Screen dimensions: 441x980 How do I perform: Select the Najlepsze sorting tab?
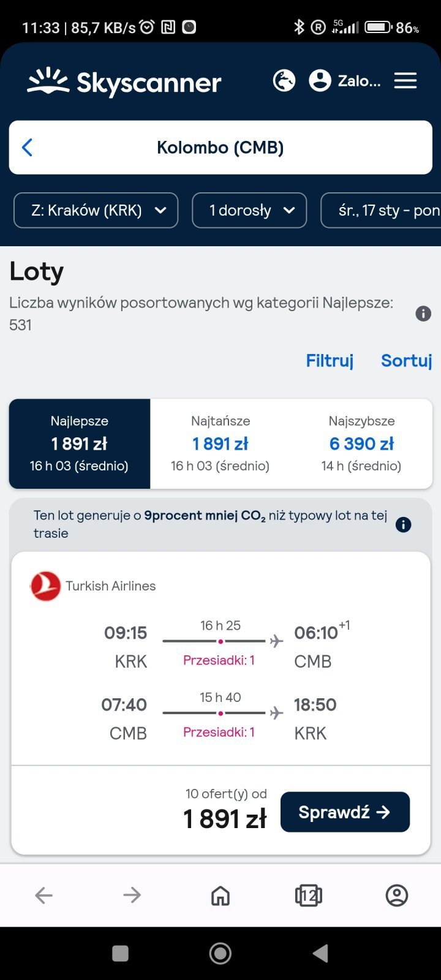(x=80, y=444)
